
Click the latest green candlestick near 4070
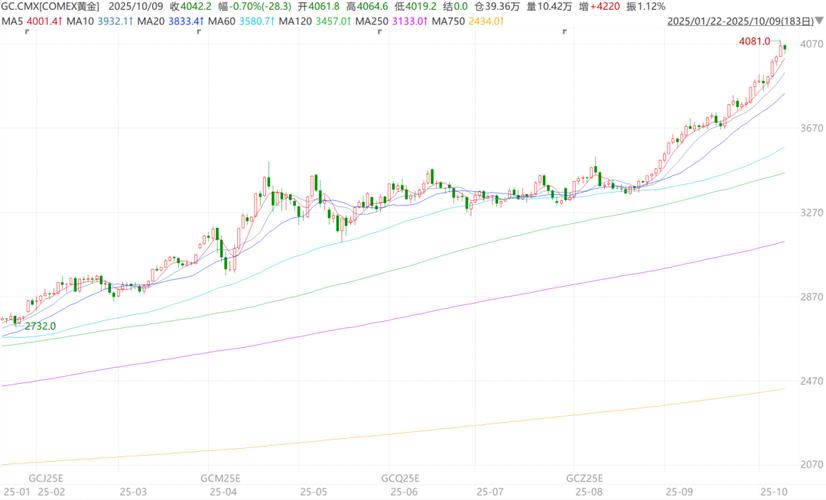coord(786,47)
